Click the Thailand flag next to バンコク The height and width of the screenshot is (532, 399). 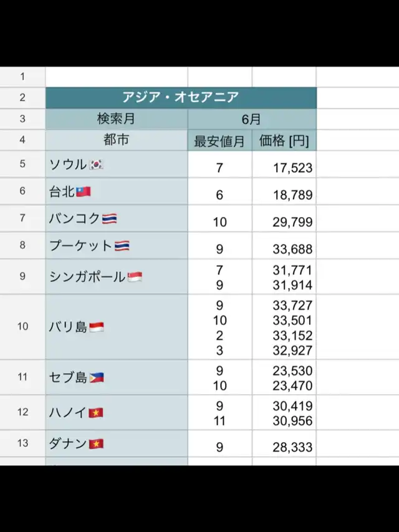(109, 219)
